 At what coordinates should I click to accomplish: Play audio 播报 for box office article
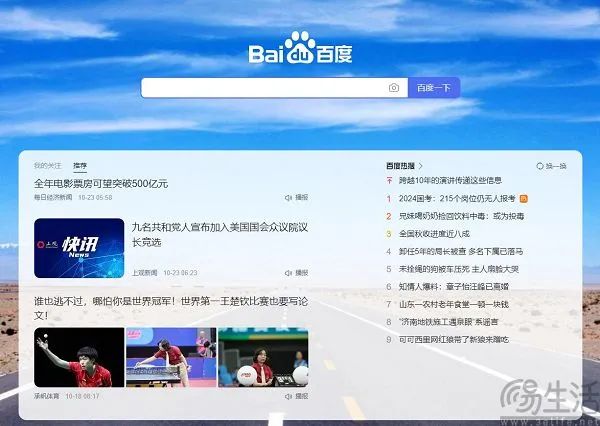[x=297, y=197]
